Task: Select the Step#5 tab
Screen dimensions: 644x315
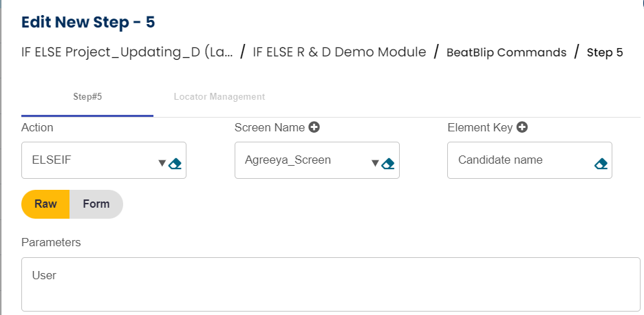Action: tap(87, 97)
